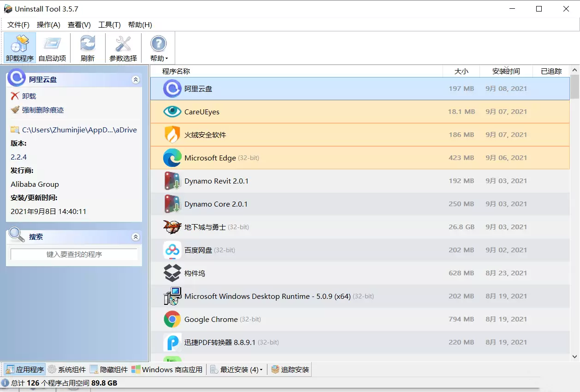The width and height of the screenshot is (580, 392).
Task: Click status text 总计 126 个程序占用空间 89.8 GB
Action: click(x=64, y=383)
